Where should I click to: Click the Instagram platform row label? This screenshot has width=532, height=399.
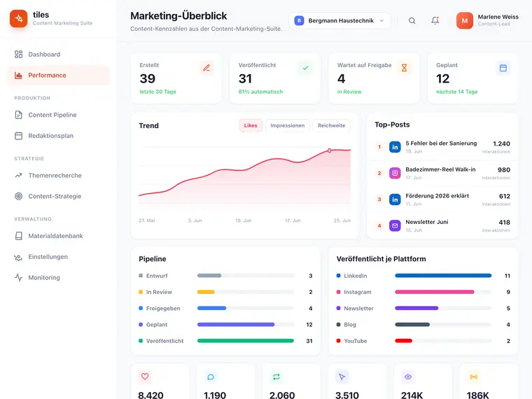tap(358, 292)
